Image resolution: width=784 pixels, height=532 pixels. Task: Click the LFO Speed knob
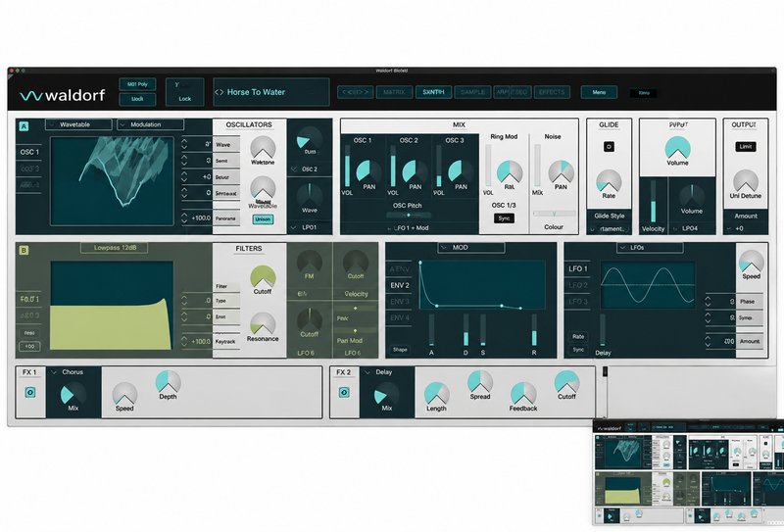coord(751,262)
